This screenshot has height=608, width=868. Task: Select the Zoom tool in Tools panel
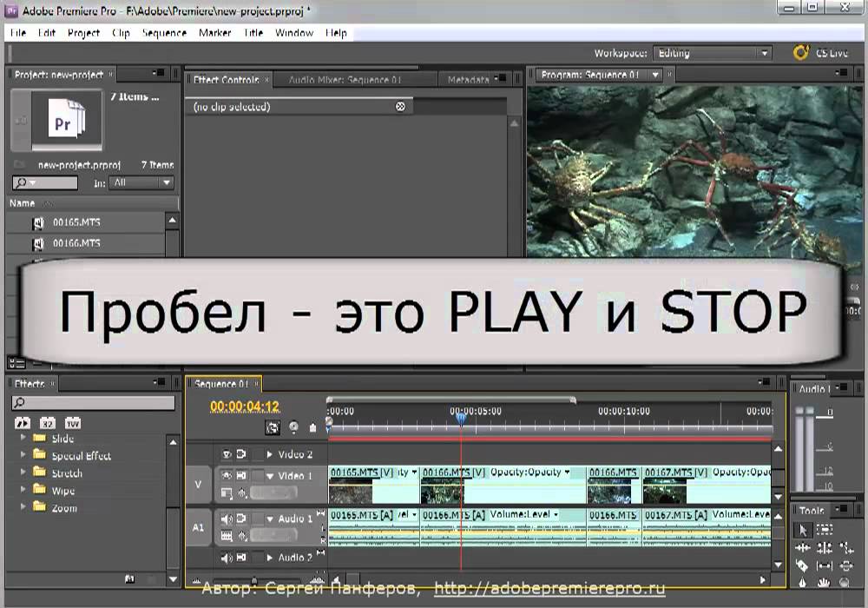point(845,582)
